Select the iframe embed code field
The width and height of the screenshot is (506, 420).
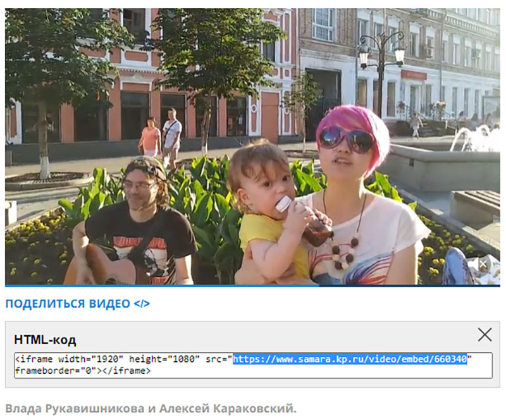253,365
